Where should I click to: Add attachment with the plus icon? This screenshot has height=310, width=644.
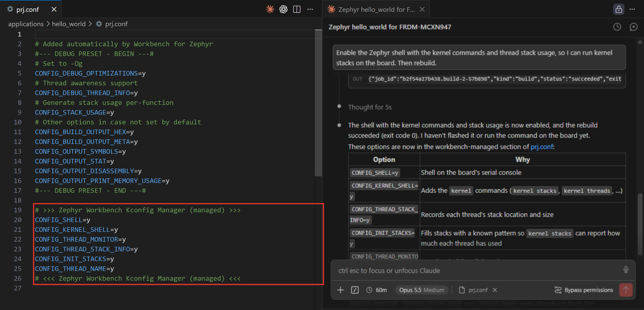[x=341, y=290]
